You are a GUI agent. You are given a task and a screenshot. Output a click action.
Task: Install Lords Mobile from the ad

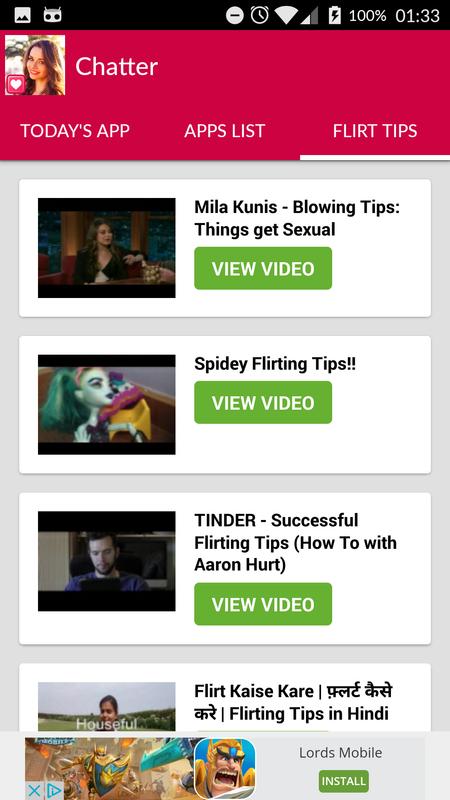point(344,781)
